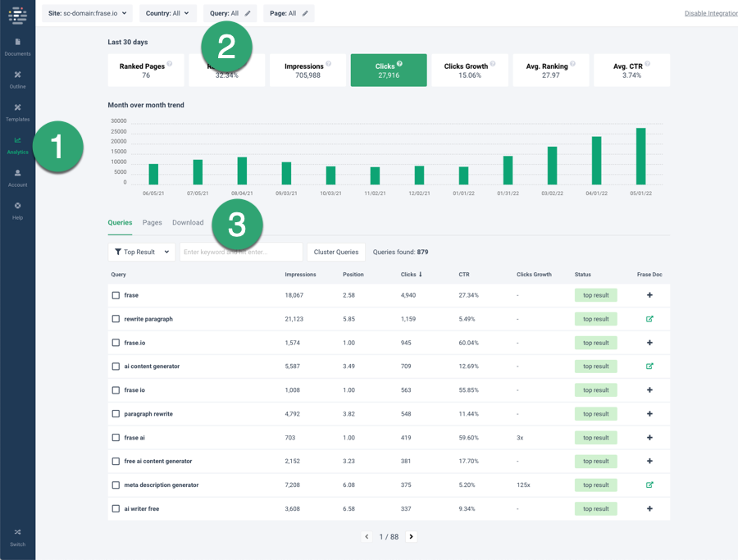Image resolution: width=738 pixels, height=560 pixels.
Task: Sort by the Clicks column arrow
Action: 421,275
